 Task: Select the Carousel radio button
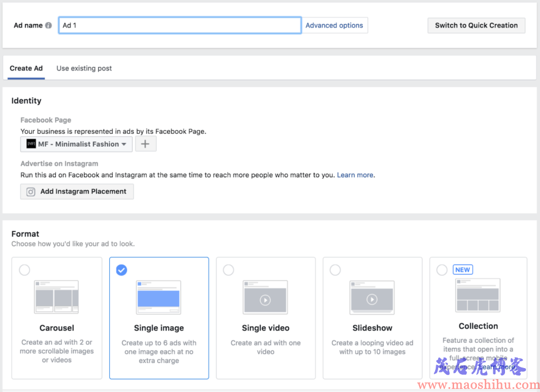(x=25, y=270)
